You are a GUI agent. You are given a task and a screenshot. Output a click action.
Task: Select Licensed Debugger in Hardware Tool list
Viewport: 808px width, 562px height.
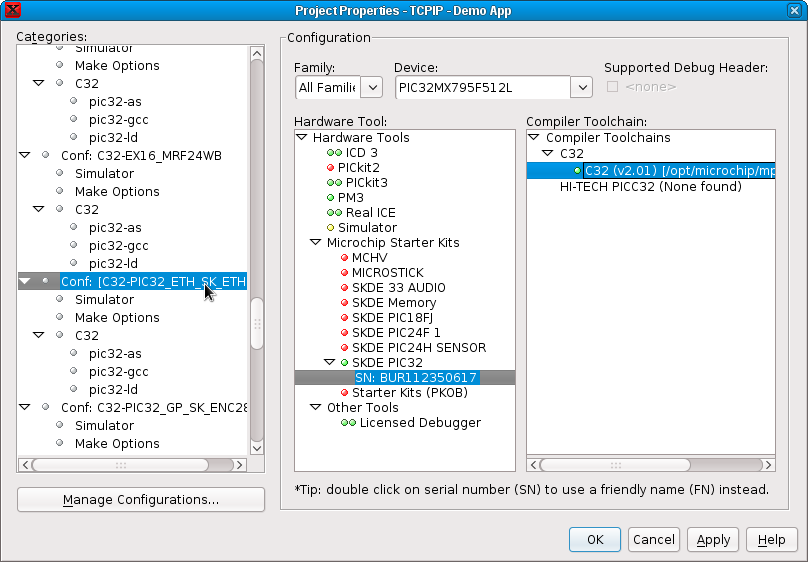coord(420,423)
